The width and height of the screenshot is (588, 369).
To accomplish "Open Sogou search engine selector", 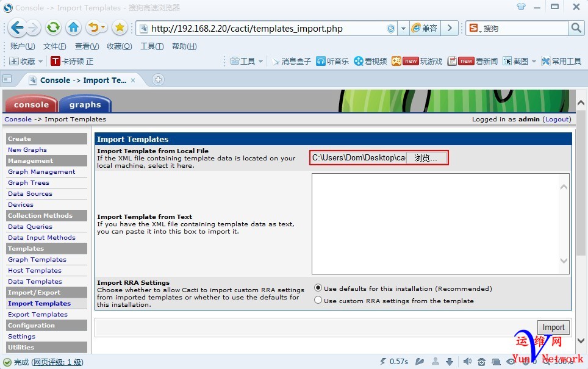I will (475, 29).
